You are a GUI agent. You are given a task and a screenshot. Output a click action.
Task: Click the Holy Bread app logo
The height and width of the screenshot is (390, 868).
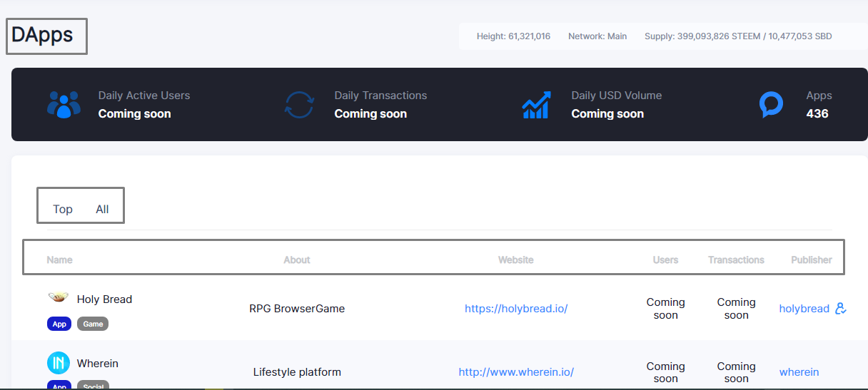pyautogui.click(x=59, y=298)
